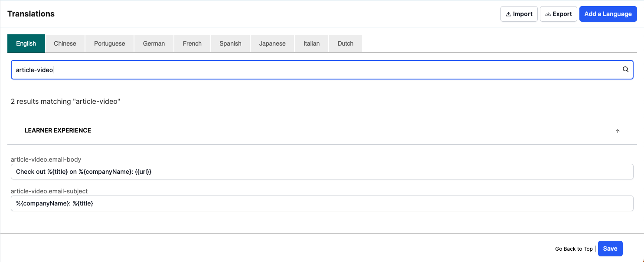Edit the article-video.email-subject translation field

[322, 203]
